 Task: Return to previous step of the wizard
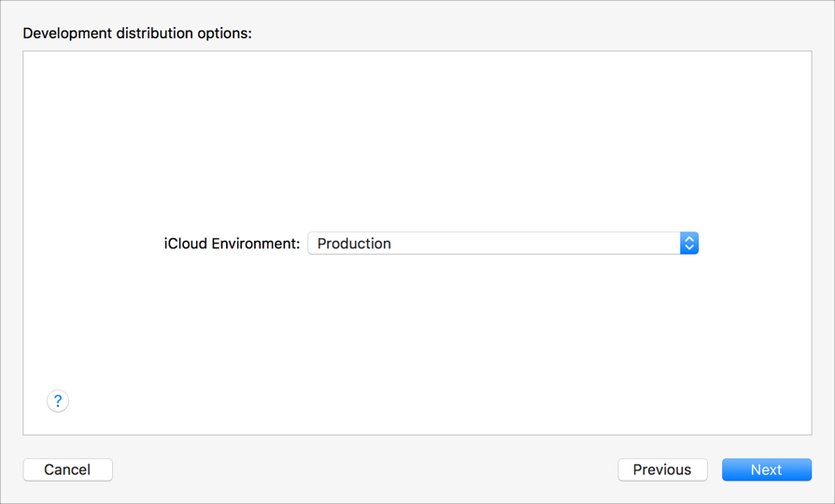[662, 469]
